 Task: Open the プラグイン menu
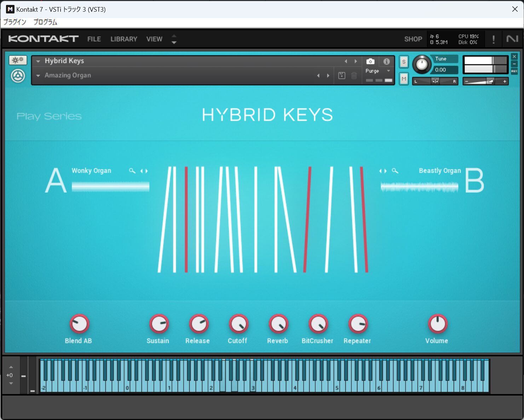(15, 22)
